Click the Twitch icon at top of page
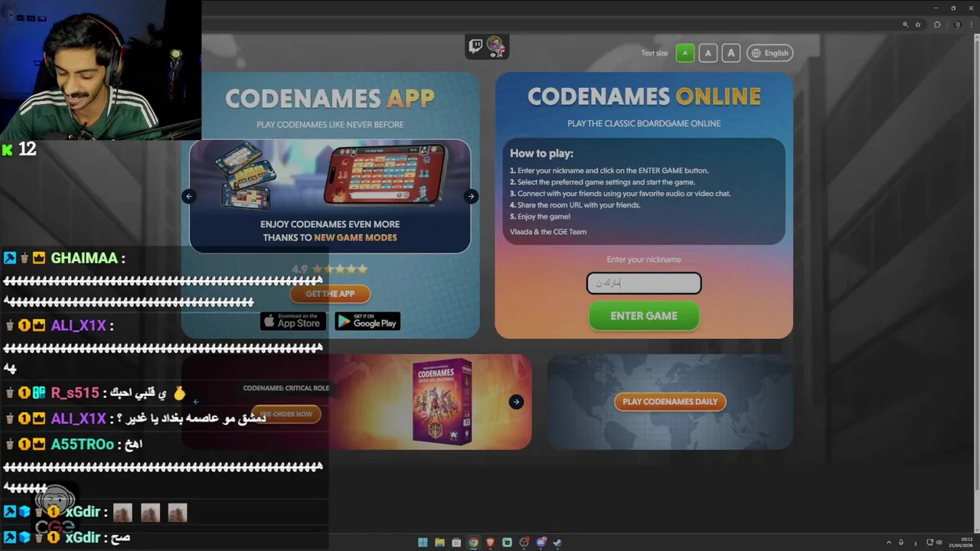 tap(475, 47)
